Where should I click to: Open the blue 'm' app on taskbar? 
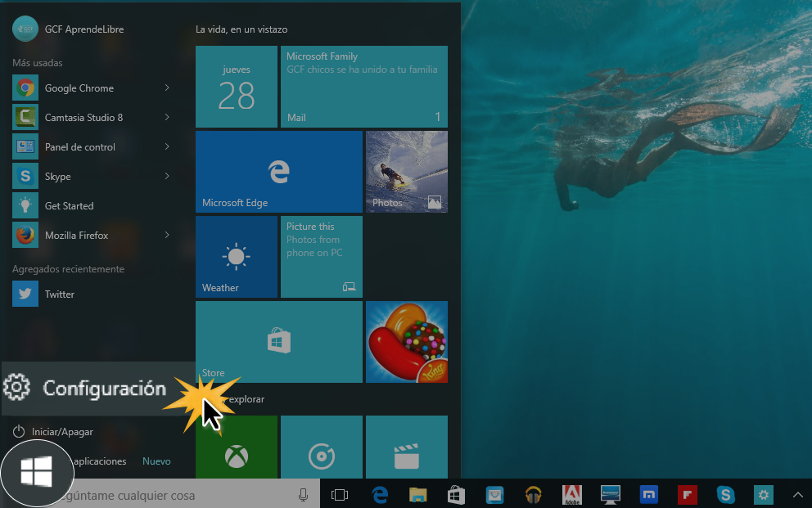pyautogui.click(x=649, y=495)
